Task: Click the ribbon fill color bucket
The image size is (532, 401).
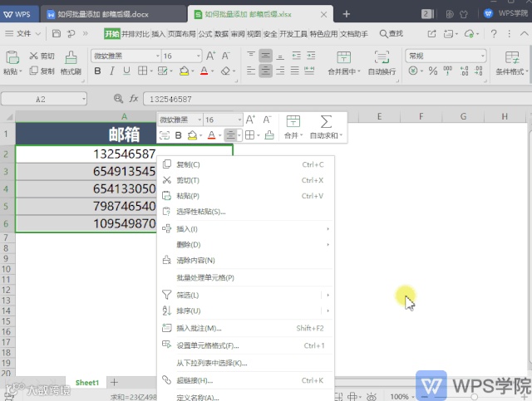Action: point(185,71)
